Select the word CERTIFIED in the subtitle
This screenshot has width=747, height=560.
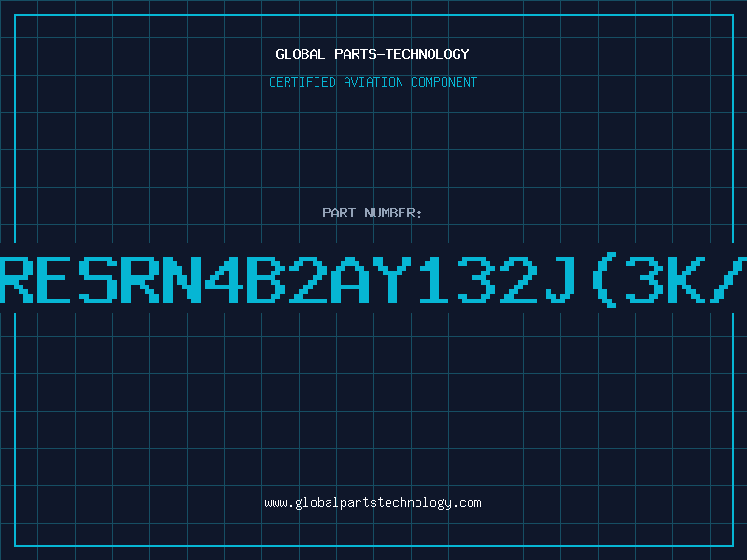pyautogui.click(x=302, y=82)
